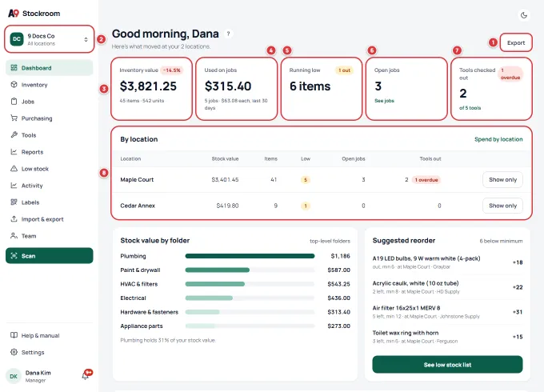Click the Appliance parts $273.00 value
The width and height of the screenshot is (544, 392).
338,326
